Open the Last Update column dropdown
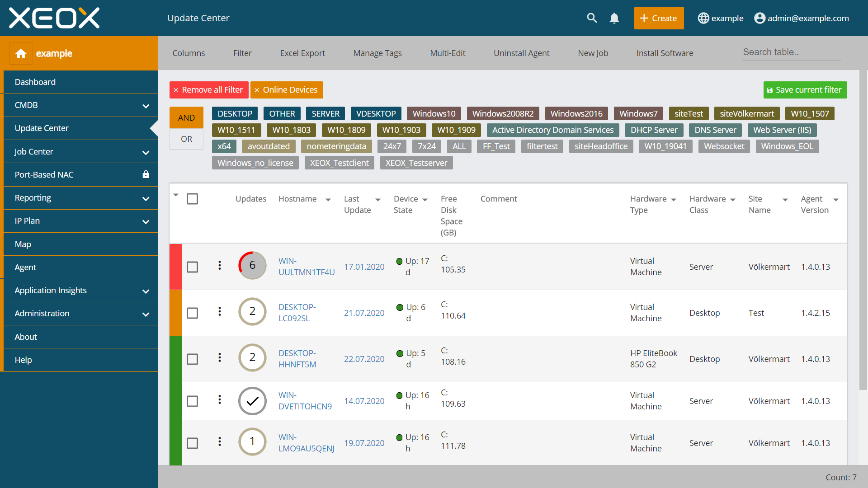This screenshot has width=868, height=488. (x=378, y=200)
